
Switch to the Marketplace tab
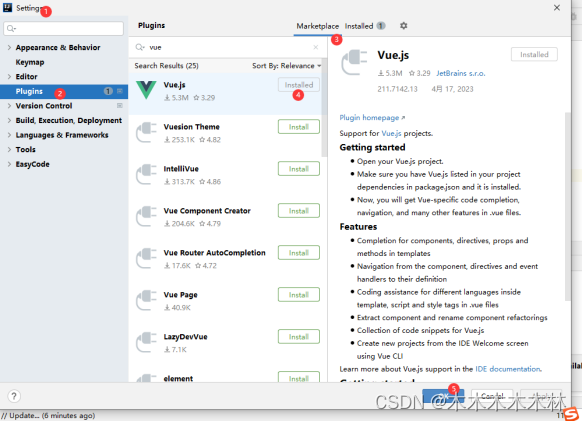[317, 26]
